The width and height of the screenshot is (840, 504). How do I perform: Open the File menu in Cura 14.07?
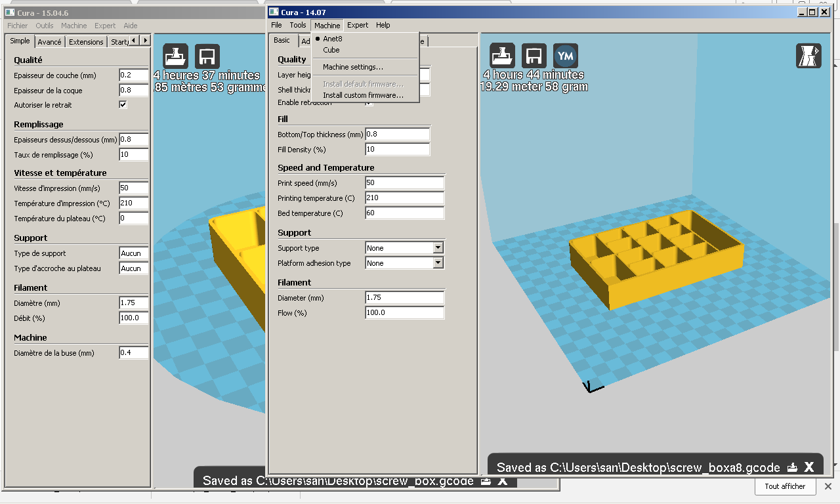click(x=276, y=25)
